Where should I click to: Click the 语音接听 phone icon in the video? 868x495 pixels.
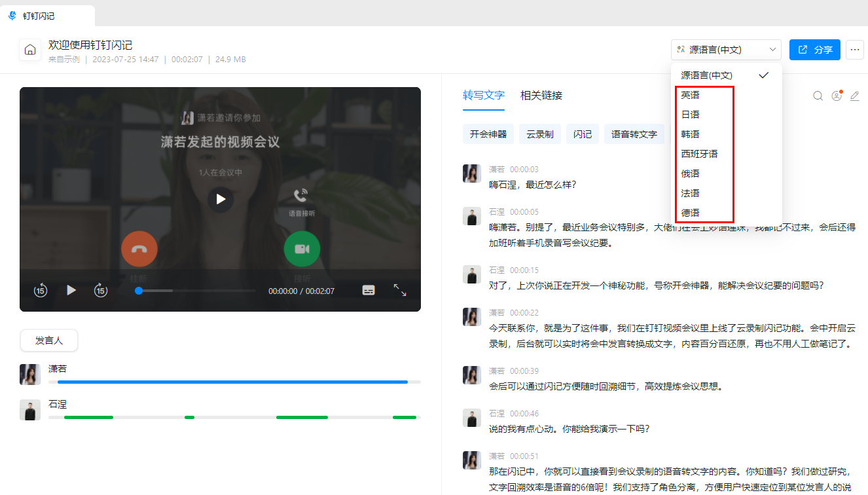pos(301,195)
